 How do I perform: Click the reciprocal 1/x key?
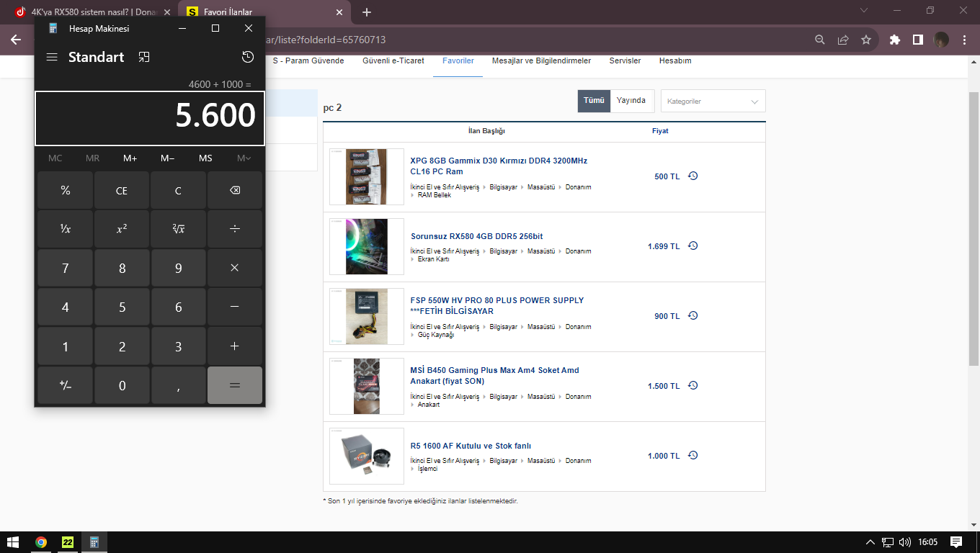coord(66,229)
